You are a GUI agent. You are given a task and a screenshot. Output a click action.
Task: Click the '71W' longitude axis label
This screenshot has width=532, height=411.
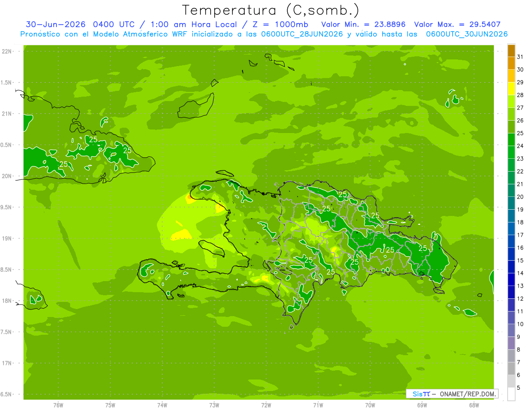(318, 405)
